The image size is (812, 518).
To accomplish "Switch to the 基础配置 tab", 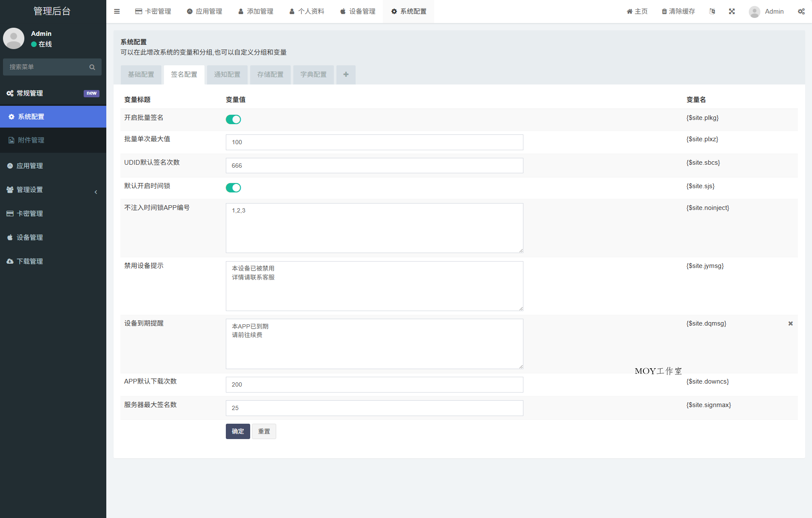I will click(x=141, y=75).
